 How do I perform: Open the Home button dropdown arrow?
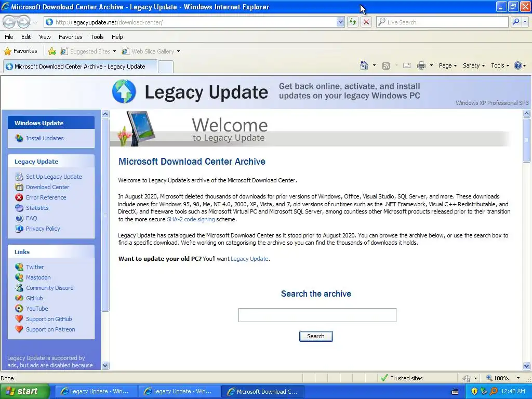[x=374, y=65]
